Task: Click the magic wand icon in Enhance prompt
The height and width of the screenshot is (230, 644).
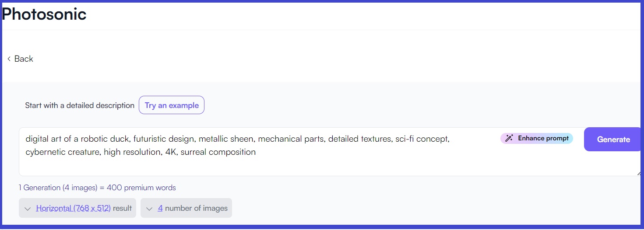Action: click(509, 138)
